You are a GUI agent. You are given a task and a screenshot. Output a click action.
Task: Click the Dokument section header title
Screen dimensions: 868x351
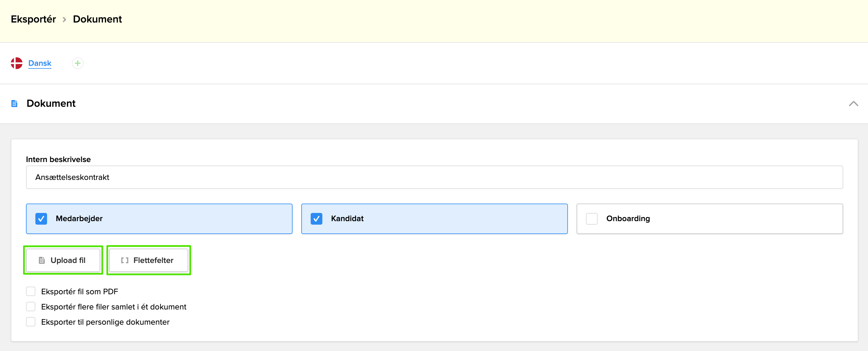click(51, 104)
